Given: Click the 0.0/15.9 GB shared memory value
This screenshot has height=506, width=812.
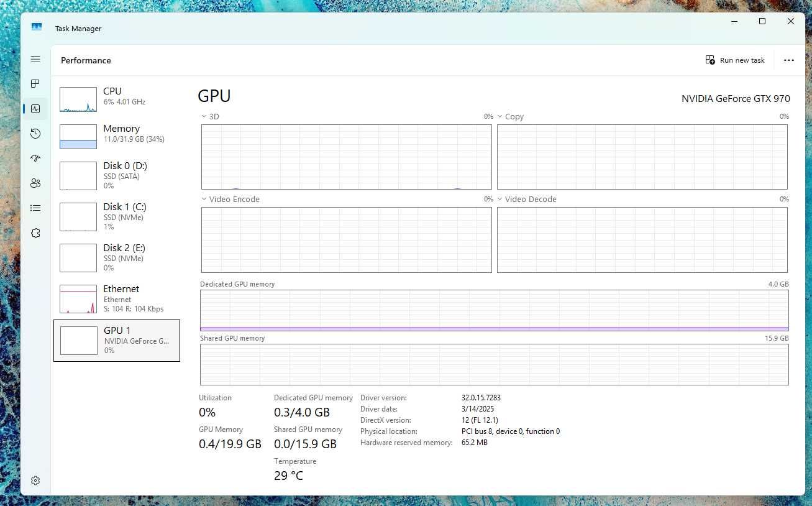Looking at the screenshot, I should click(x=305, y=444).
